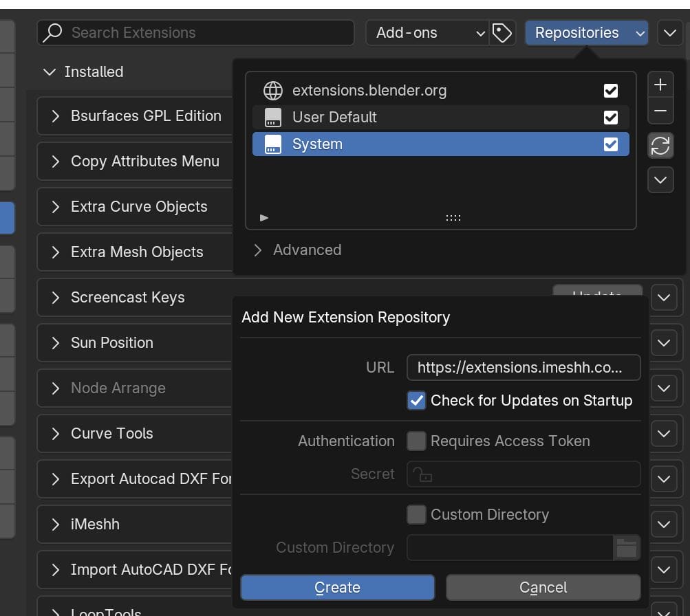Screen dimensions: 690x616
Task: Click the repository list resize grip dots
Action: tap(453, 218)
